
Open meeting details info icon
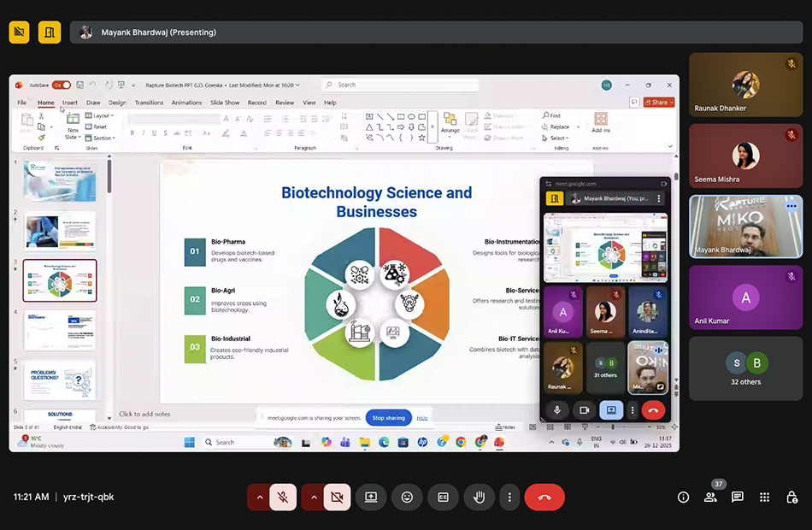[x=683, y=497]
